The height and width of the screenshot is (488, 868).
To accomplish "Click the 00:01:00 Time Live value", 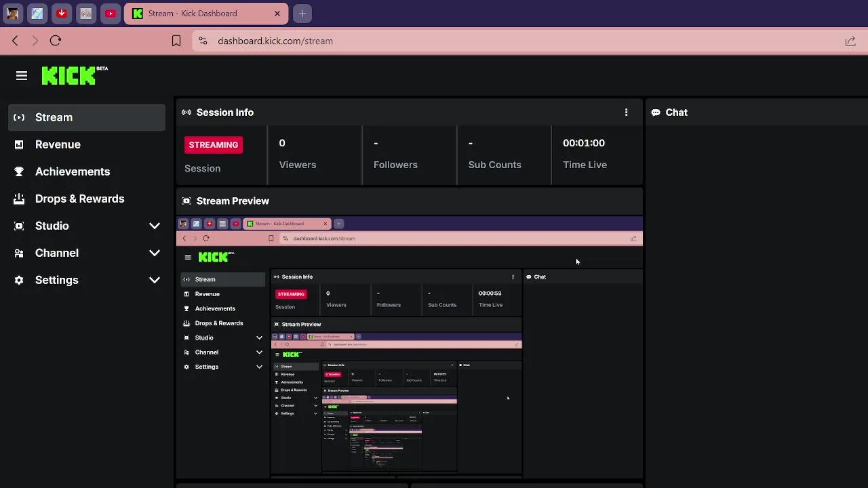I will (584, 143).
